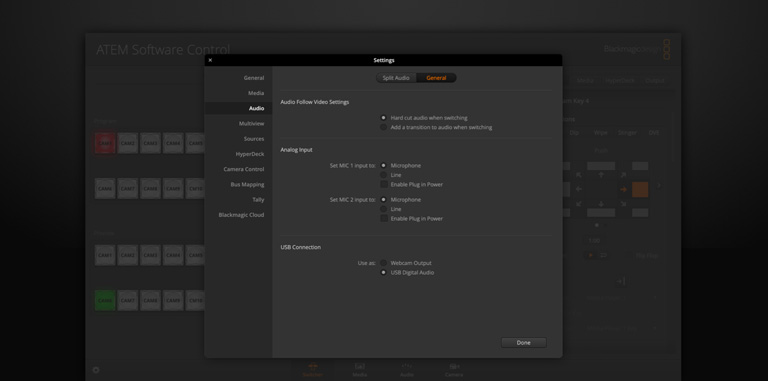Click the Flip Flop button behind dialog
Screen dimensions: 768x381
pyautogui.click(x=647, y=255)
